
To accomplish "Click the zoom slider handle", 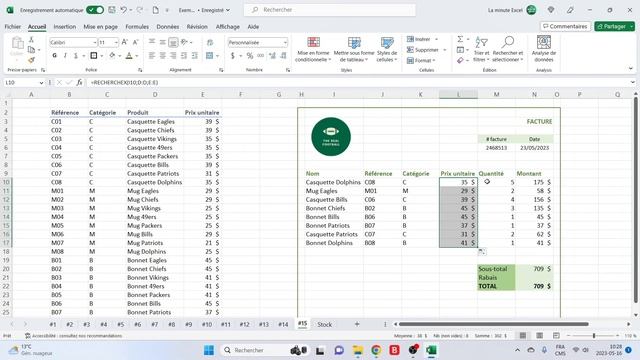I will 594,336.
